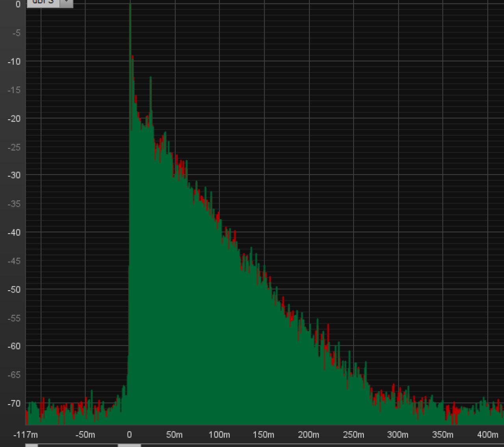
Task: Click the 250m label on time axis
Action: click(x=353, y=435)
